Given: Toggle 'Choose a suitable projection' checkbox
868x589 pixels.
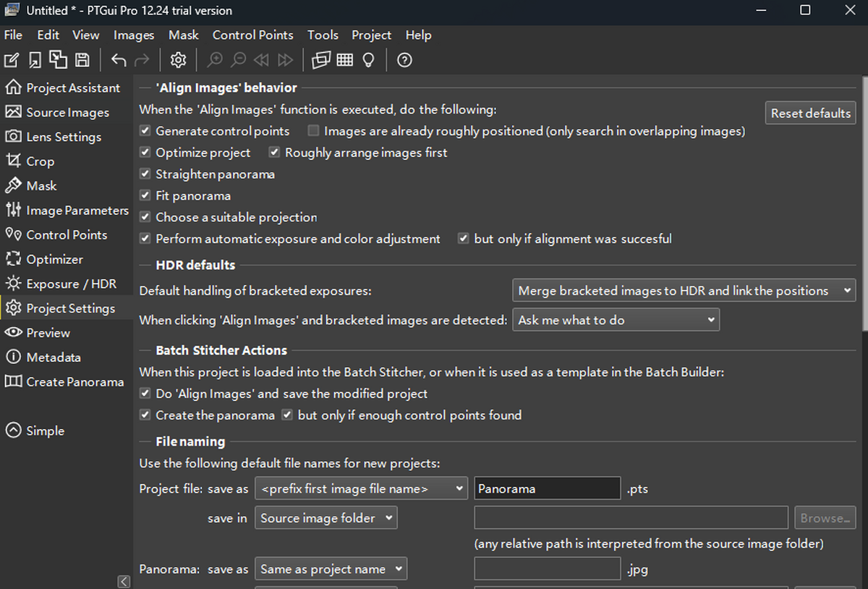Looking at the screenshot, I should (145, 217).
